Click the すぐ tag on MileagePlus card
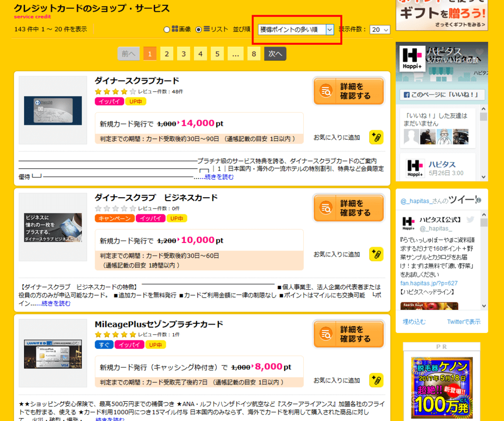This screenshot has height=421, width=504. (x=104, y=345)
